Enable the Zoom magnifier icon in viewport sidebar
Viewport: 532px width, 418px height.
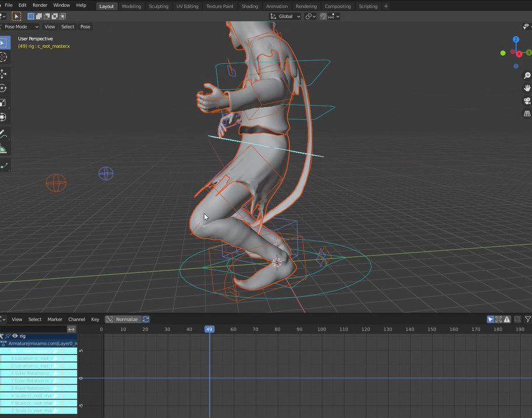527,75
